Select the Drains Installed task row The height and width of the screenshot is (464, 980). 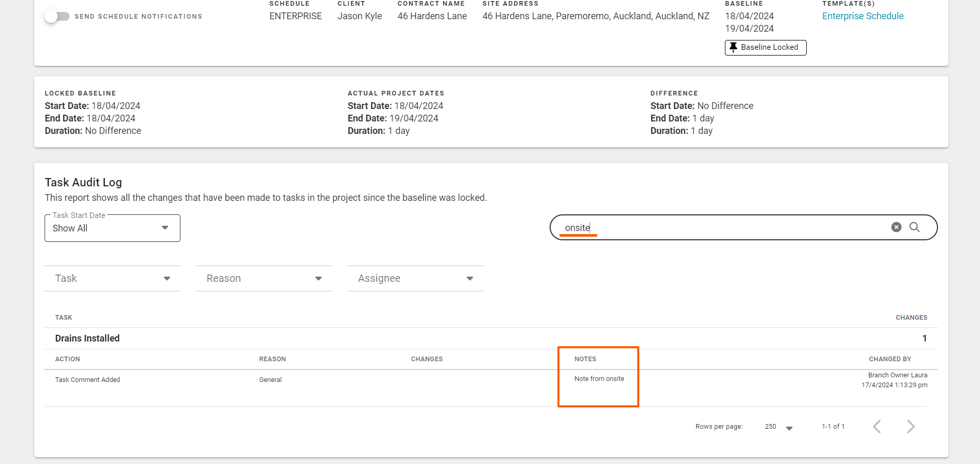(x=88, y=338)
